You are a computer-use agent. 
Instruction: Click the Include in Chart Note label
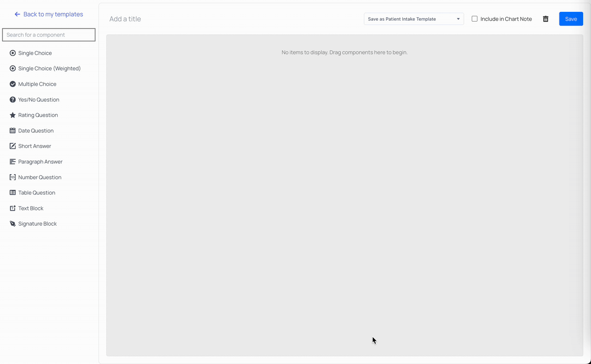(x=506, y=19)
